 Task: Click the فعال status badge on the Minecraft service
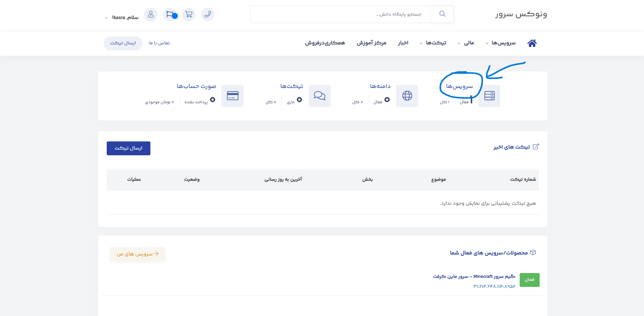[529, 280]
